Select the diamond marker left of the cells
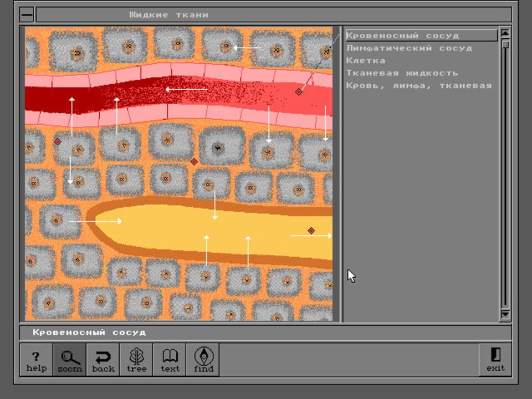This screenshot has width=532, height=399. click(x=58, y=141)
